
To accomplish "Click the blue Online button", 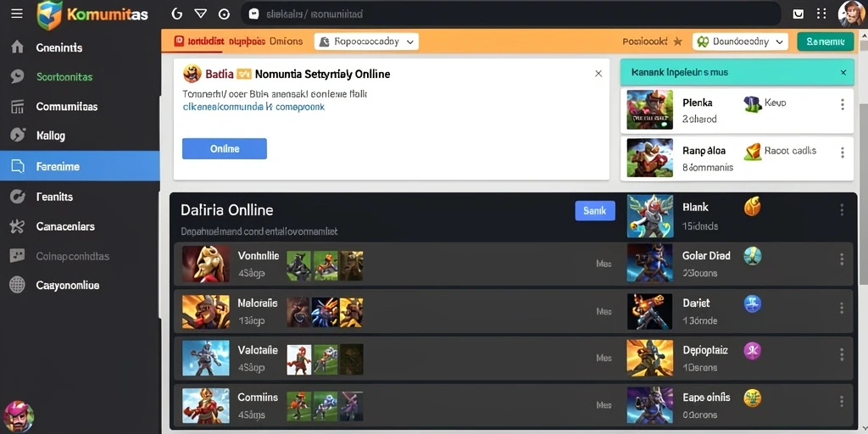I will click(x=224, y=149).
